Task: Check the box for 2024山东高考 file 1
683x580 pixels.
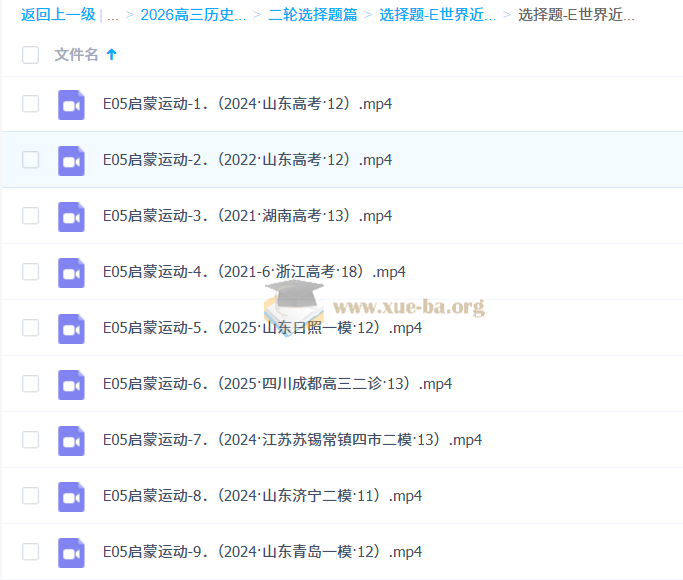Action: pos(30,104)
